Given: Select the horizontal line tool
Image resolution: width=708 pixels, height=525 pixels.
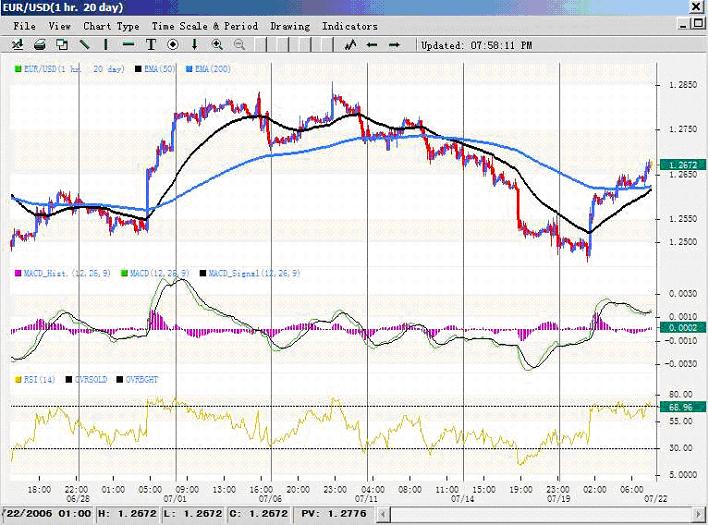Looking at the screenshot, I should (129, 45).
